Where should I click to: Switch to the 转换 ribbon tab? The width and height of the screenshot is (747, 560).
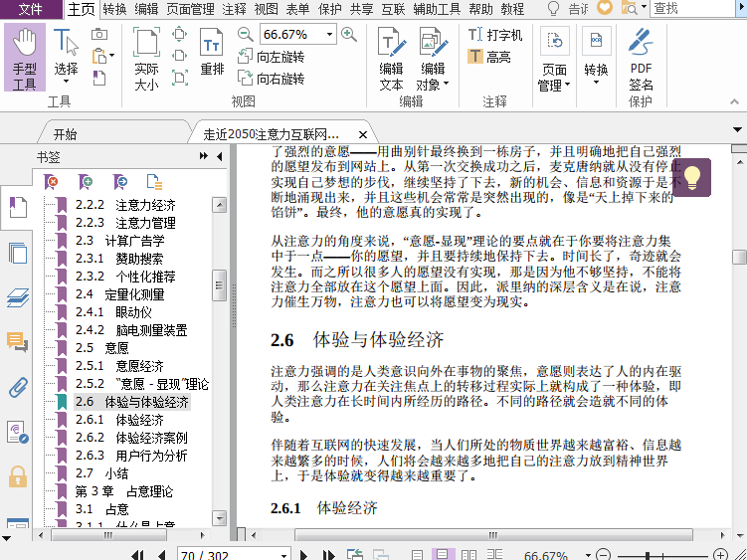click(x=114, y=9)
